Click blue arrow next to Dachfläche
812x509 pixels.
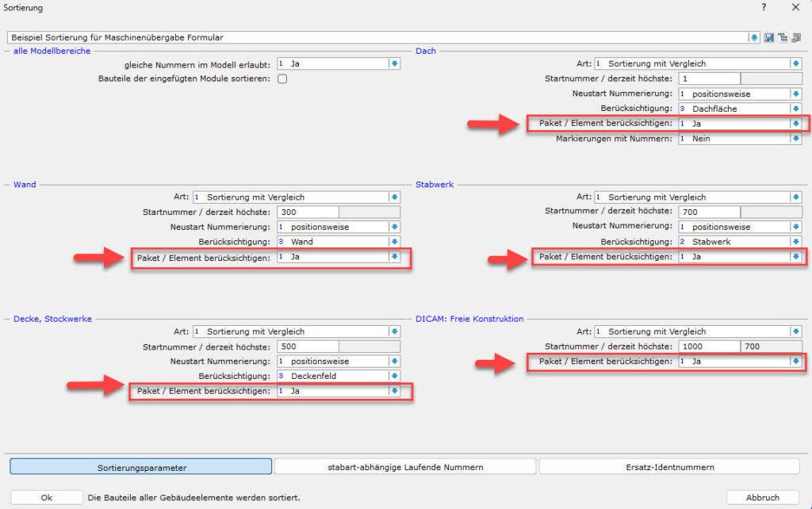[795, 109]
